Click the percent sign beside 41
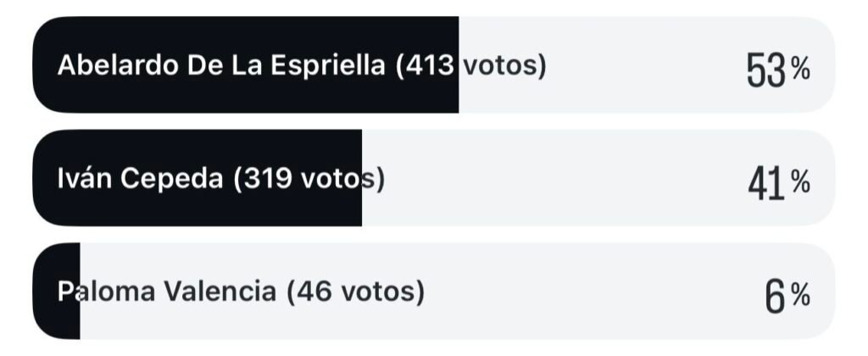This screenshot has width=868, height=356. coord(801,182)
